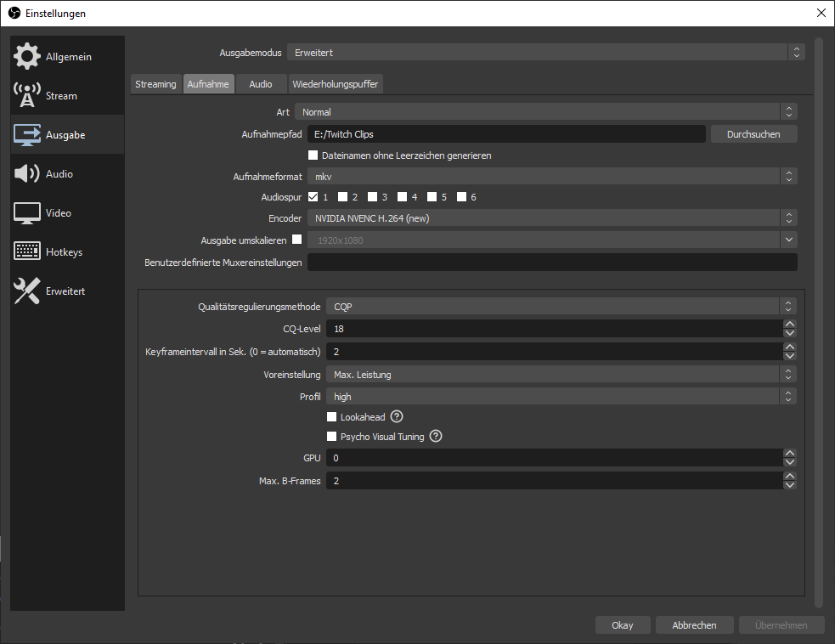Open the Aufnahmeformat mkv dropdown
Viewport: 835px width, 644px height.
coord(551,177)
